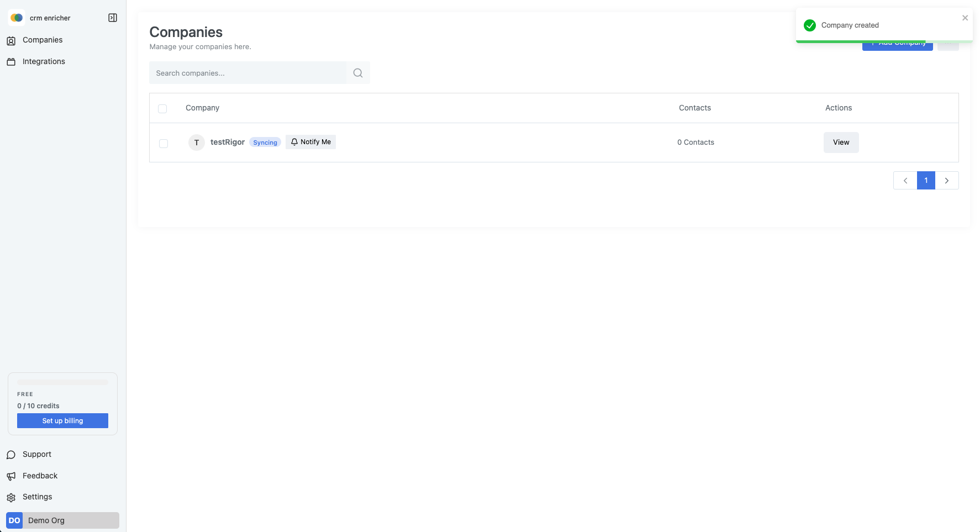Click the green success checkmark icon
980x532 pixels.
(810, 25)
